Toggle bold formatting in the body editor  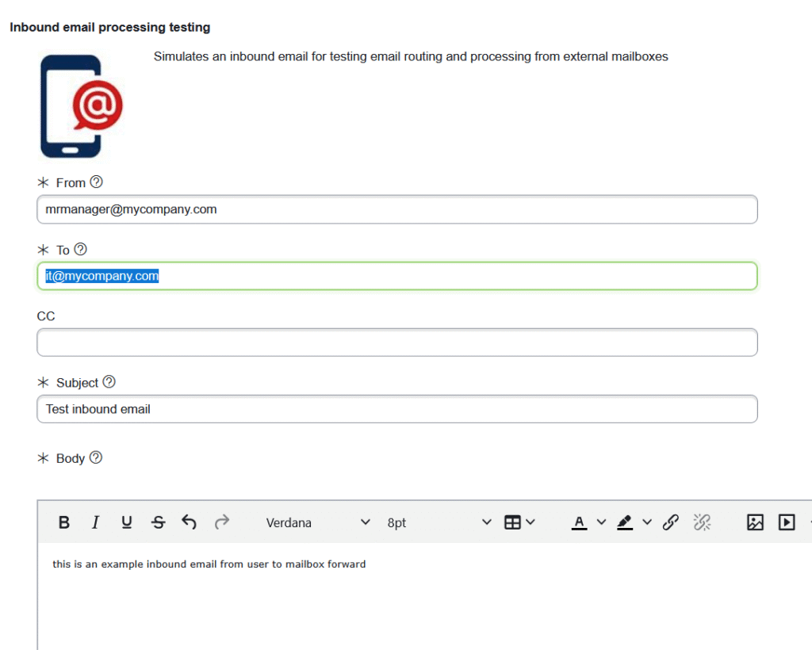(64, 522)
